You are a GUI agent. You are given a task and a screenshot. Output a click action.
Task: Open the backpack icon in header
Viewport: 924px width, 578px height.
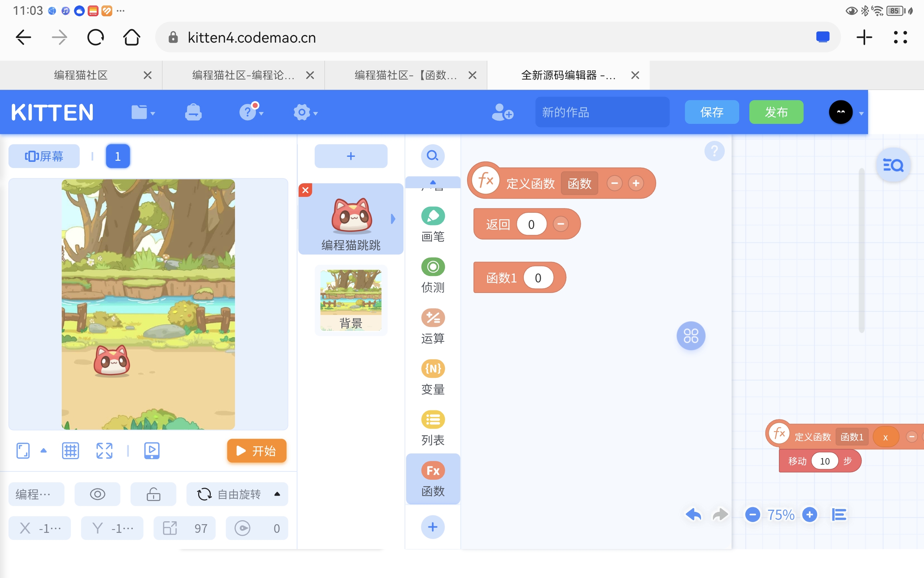(x=193, y=112)
